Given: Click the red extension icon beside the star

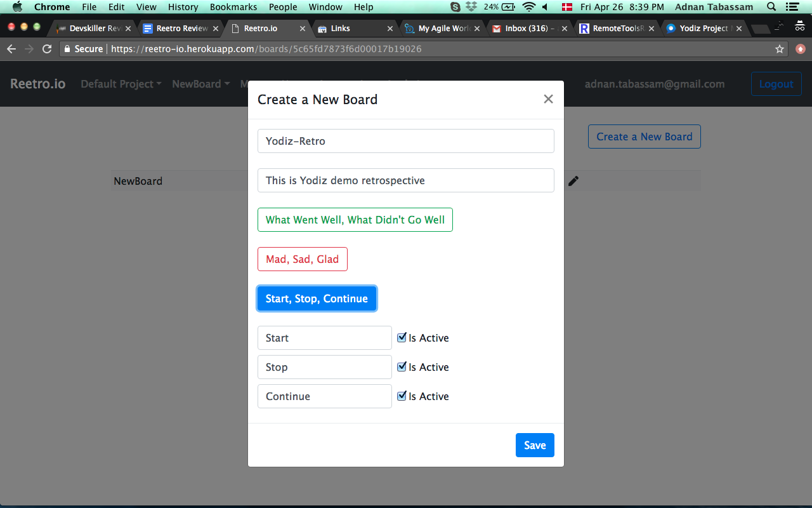Looking at the screenshot, I should [x=801, y=49].
